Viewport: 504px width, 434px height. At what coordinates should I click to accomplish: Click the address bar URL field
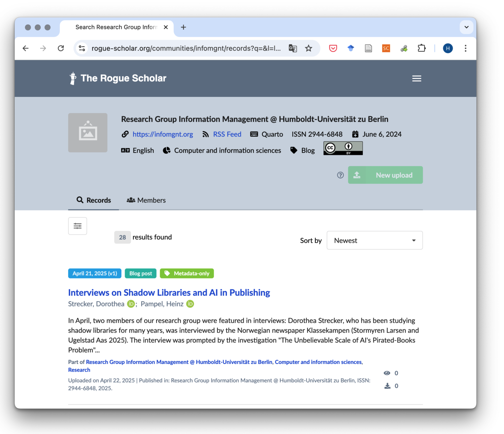[186, 48]
